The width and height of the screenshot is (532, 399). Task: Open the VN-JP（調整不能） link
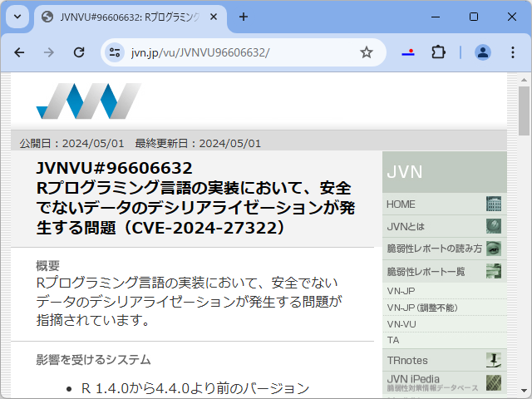pos(445,308)
